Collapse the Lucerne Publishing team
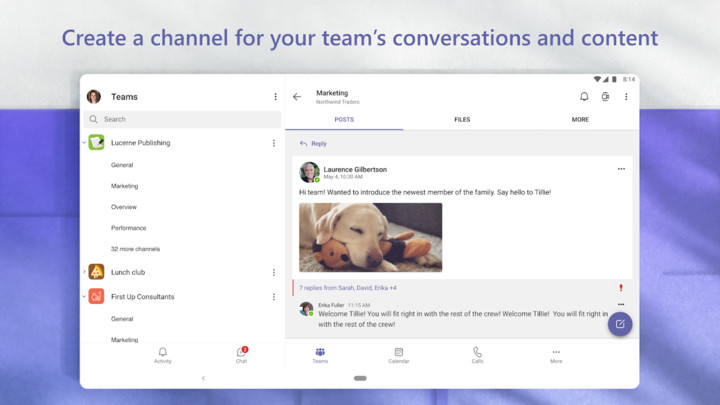The image size is (720, 405). [x=84, y=143]
